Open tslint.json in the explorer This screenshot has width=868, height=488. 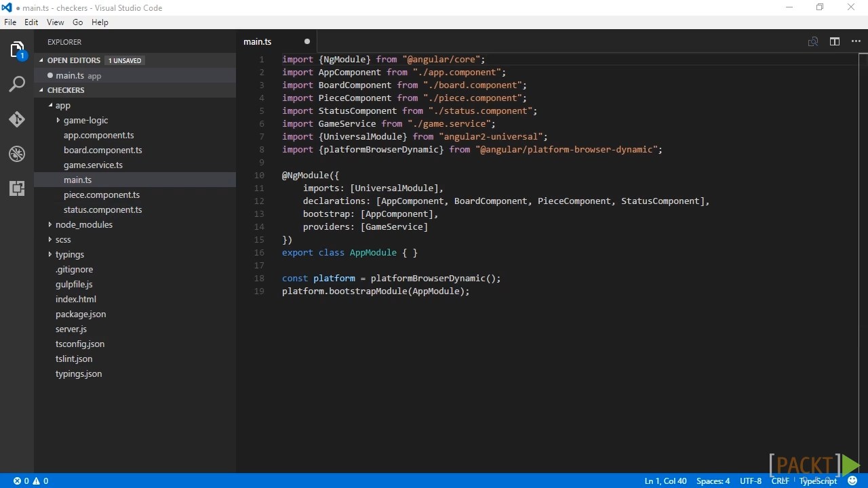coord(74,359)
